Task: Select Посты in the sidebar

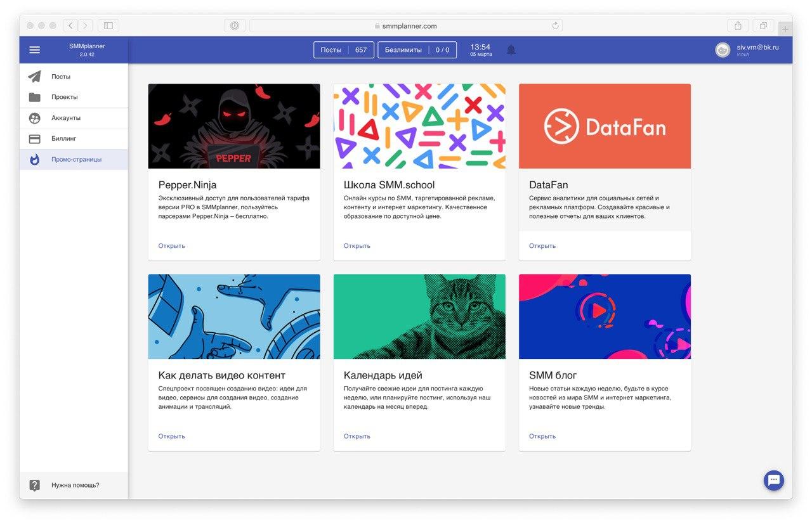Action: pyautogui.click(x=74, y=77)
